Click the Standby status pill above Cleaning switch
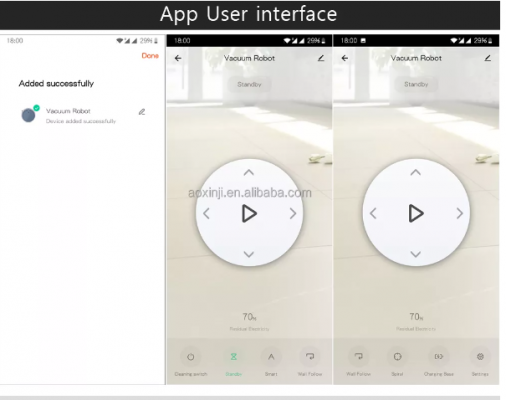The width and height of the screenshot is (506, 400). pos(249,84)
